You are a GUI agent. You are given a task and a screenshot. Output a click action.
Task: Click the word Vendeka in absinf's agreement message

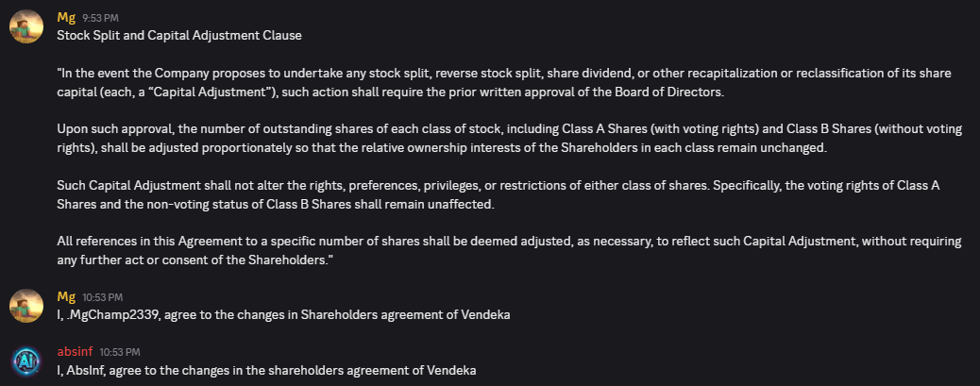(452, 370)
